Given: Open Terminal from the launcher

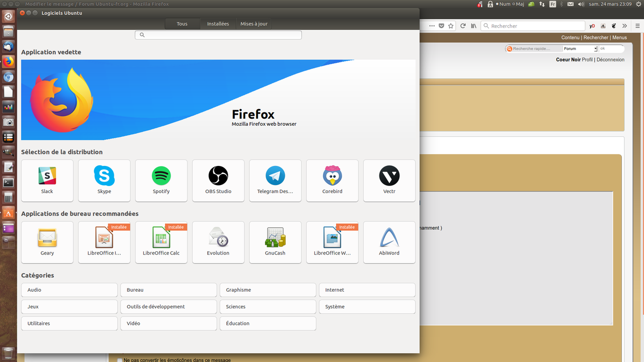Looking at the screenshot, I should click(8, 182).
